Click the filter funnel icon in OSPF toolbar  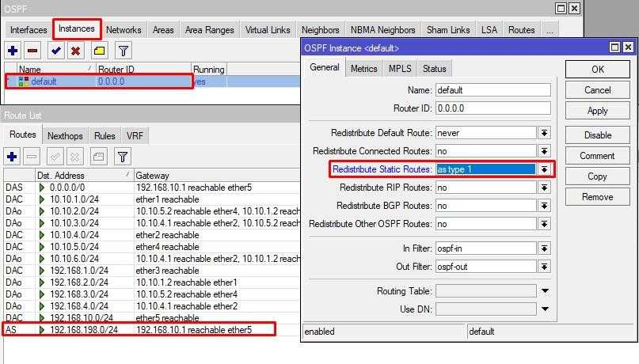point(124,51)
